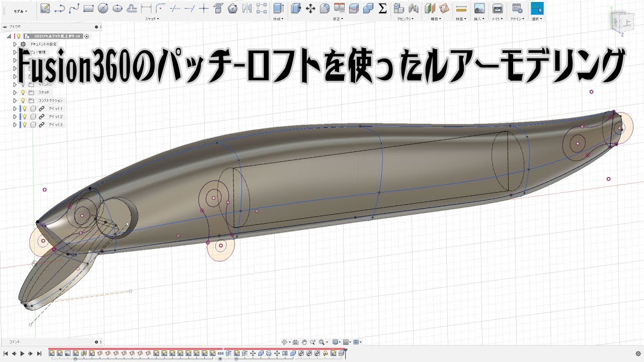Image resolution: width=644 pixels, height=362 pixels.
Task: Step timeline one step forward
Action: (x=31, y=354)
